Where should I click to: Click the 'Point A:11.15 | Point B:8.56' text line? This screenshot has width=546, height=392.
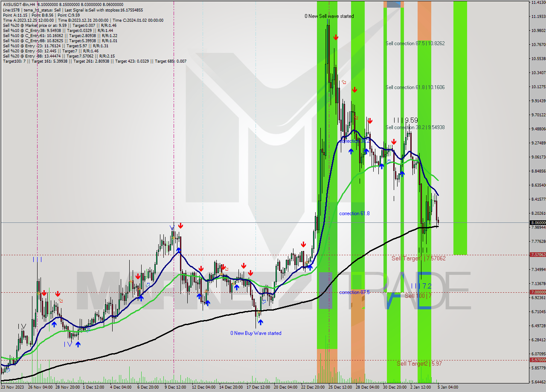click(x=41, y=15)
